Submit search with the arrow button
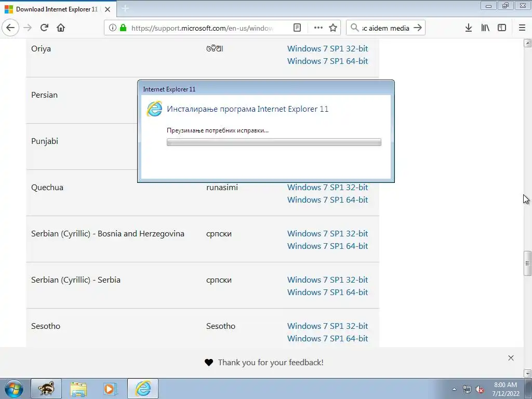This screenshot has width=532, height=399. point(418,28)
